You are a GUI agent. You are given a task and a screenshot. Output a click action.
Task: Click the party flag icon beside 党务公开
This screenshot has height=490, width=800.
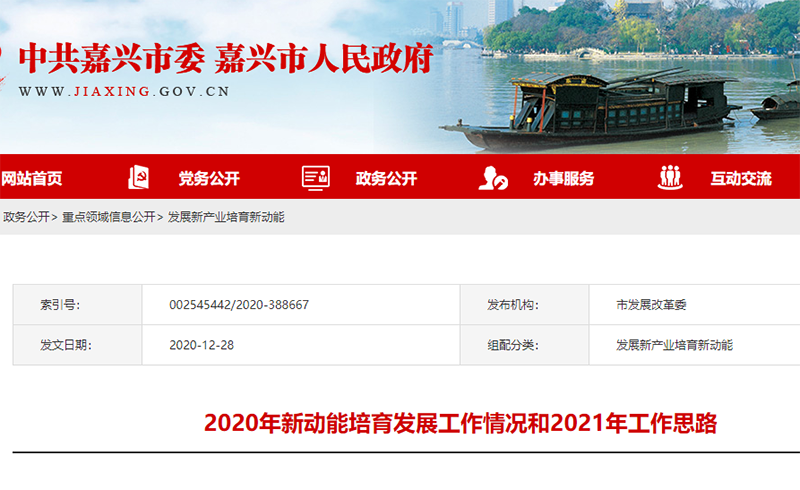pyautogui.click(x=138, y=178)
